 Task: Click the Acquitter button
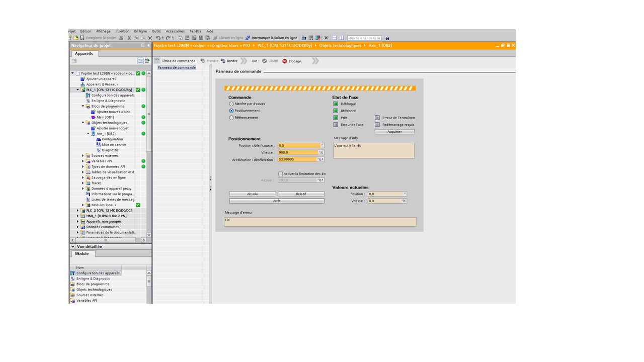point(394,132)
